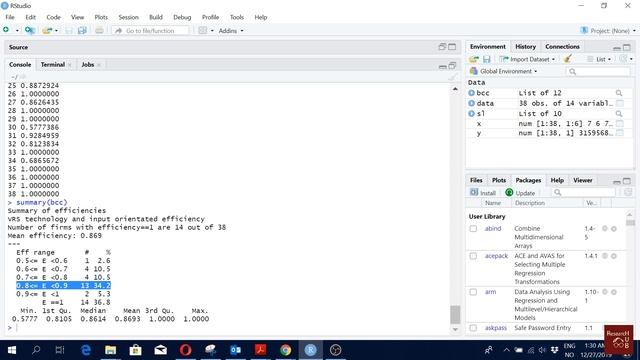Screen dimensions: 640x360
Task: Click the Install packages button
Action: (x=483, y=193)
